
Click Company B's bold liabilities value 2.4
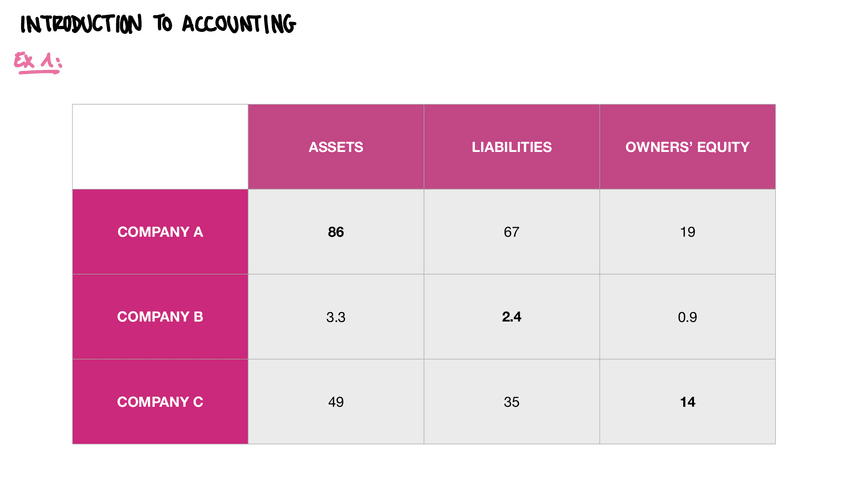tap(511, 317)
